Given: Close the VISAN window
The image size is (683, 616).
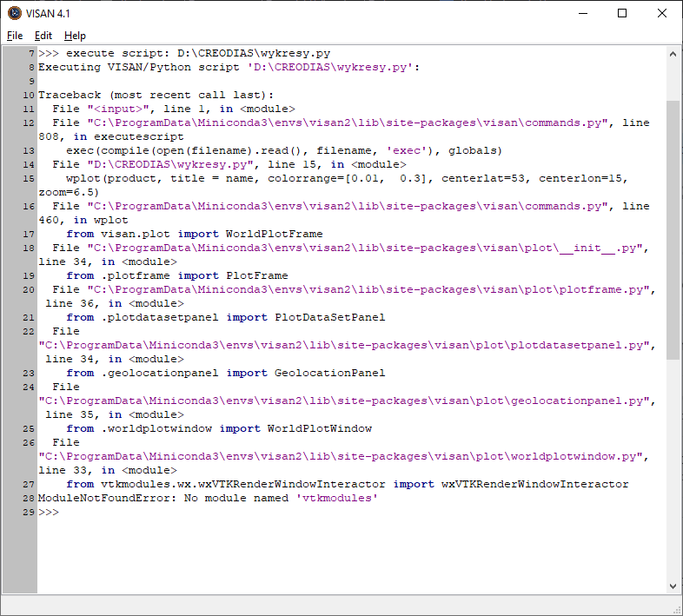Looking at the screenshot, I should (x=661, y=14).
